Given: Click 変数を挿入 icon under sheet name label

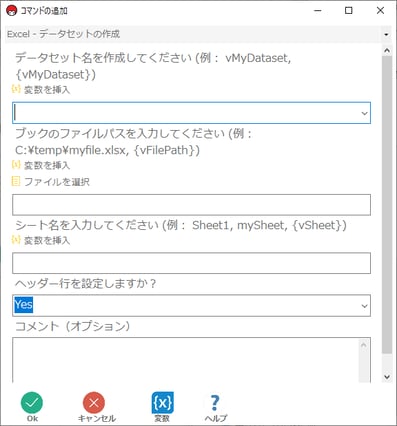Looking at the screenshot, I should [16, 240].
